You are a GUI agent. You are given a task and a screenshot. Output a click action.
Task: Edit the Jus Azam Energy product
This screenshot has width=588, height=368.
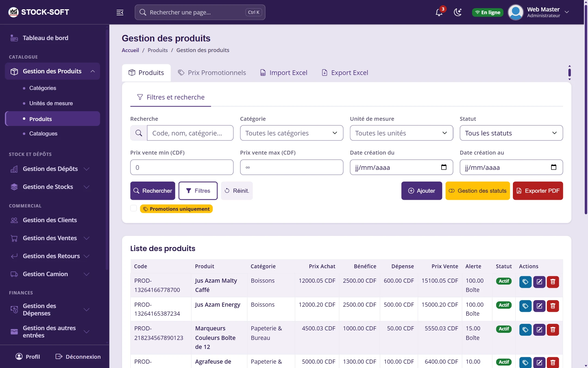pos(539,306)
